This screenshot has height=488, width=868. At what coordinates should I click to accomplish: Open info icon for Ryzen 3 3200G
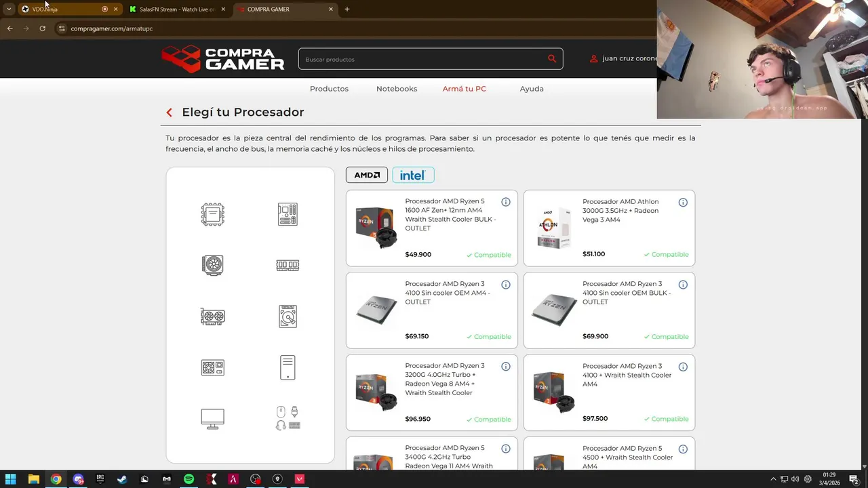506,367
